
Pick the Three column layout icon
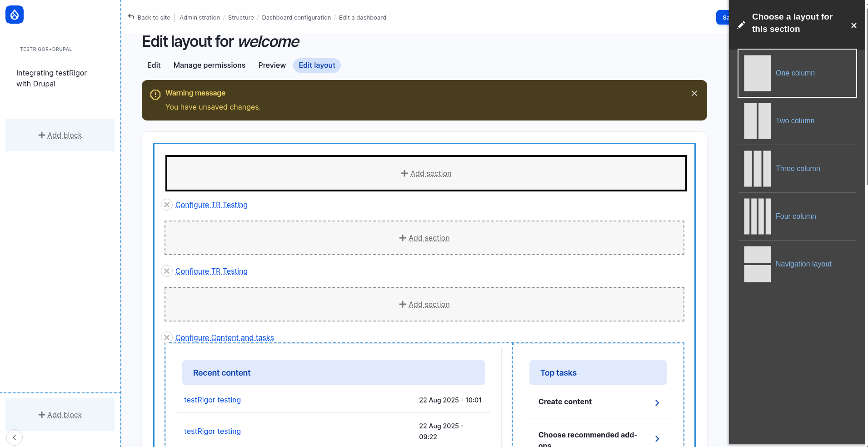757,169
